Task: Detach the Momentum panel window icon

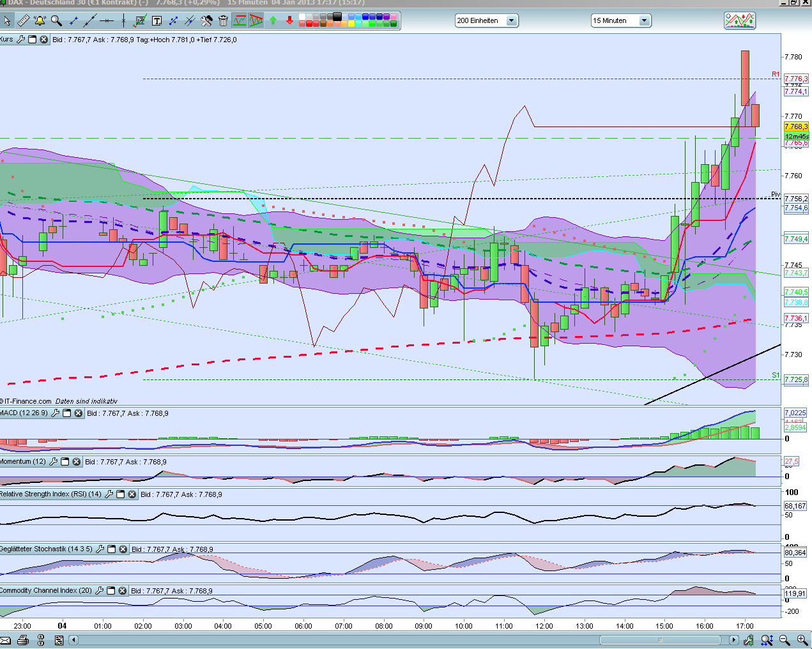Action: click(65, 462)
